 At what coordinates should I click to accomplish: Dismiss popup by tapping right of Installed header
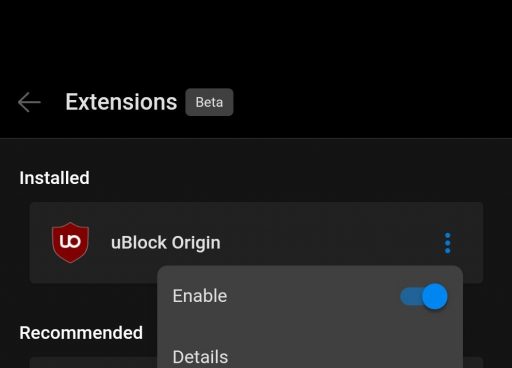point(300,178)
